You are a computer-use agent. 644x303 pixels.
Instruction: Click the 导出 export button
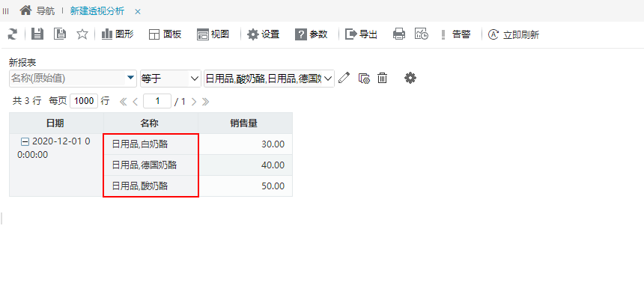coord(361,34)
